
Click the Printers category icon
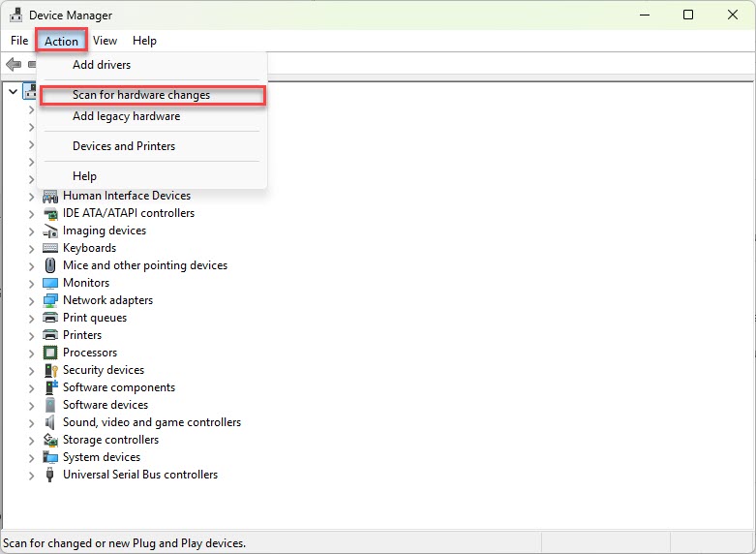[x=51, y=335]
